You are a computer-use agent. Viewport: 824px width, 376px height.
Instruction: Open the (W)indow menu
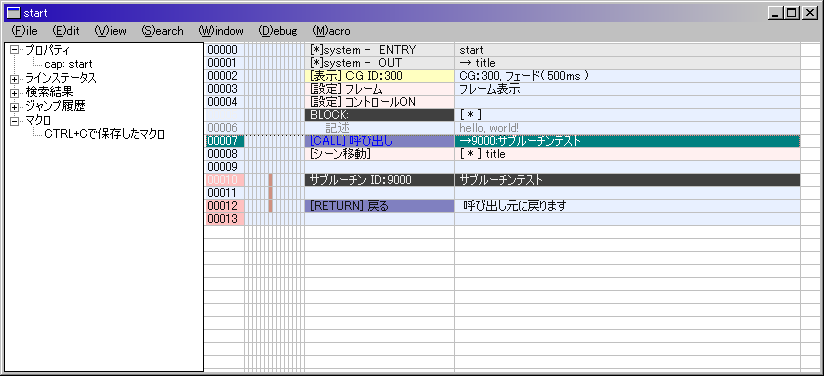click(x=221, y=31)
